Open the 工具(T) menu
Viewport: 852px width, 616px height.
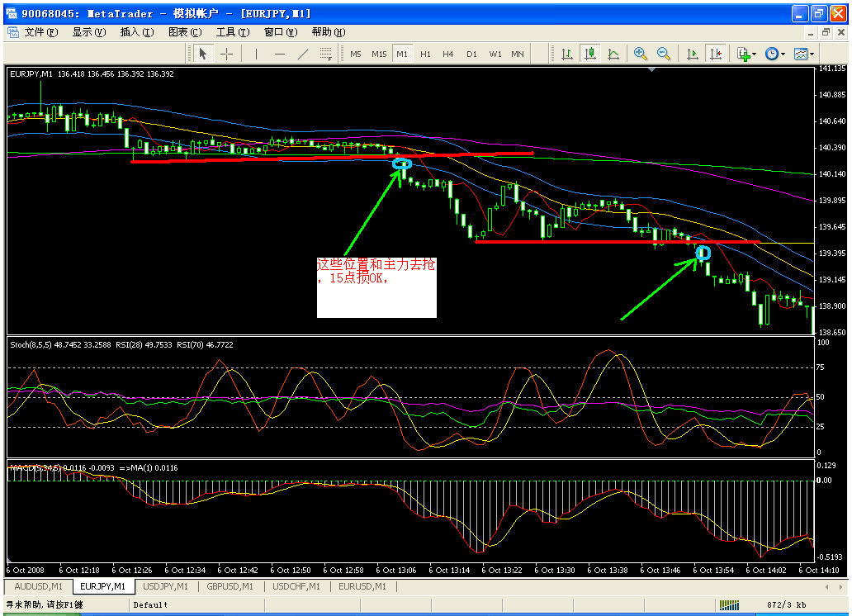pos(233,32)
